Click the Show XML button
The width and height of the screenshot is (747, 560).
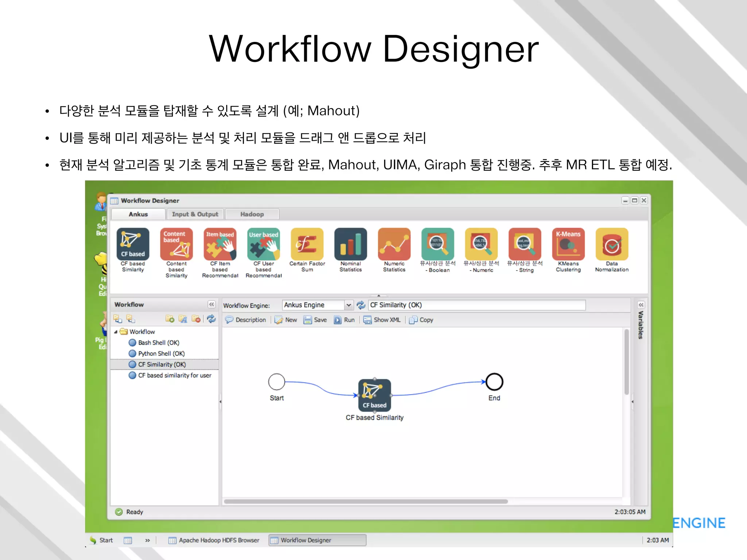(x=382, y=320)
